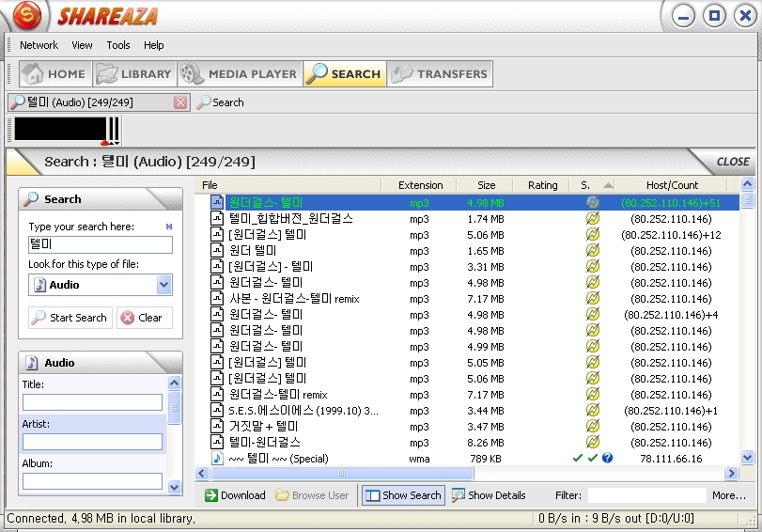Minimize the Shareaza window

coord(683,17)
